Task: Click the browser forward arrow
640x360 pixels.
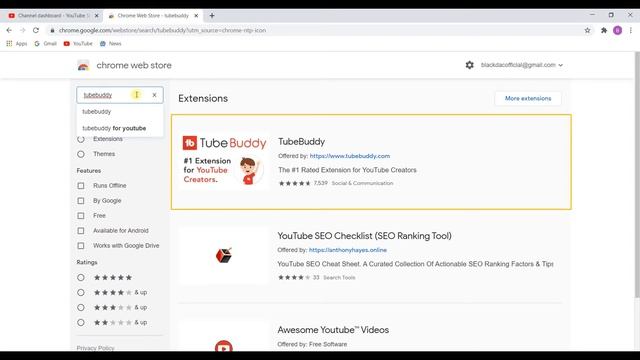Action: coord(22,30)
